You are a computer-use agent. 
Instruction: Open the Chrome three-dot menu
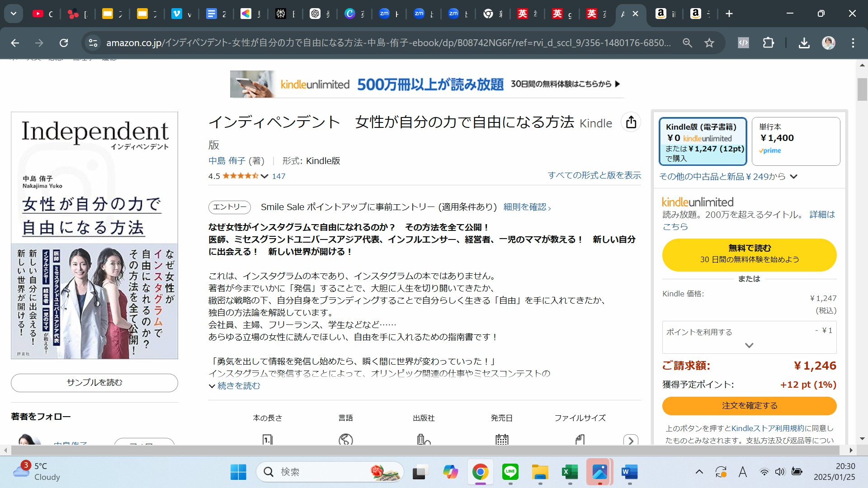(853, 43)
